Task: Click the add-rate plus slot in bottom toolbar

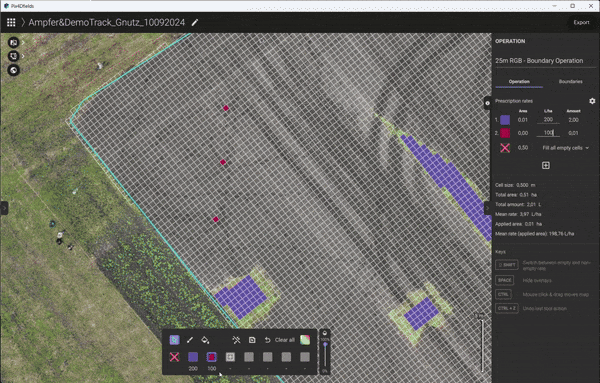Action: click(230, 357)
